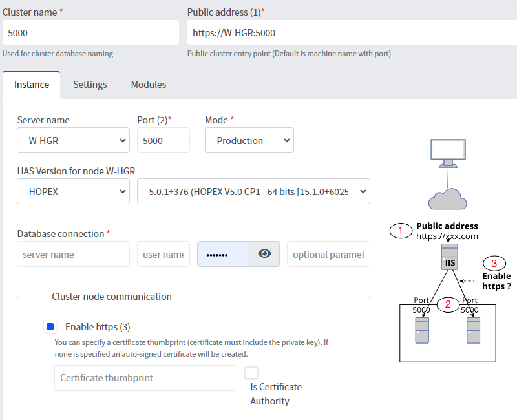The image size is (517, 420).
Task: Expand the HAS version 5.0.1+376 dropdown
Action: click(x=253, y=191)
